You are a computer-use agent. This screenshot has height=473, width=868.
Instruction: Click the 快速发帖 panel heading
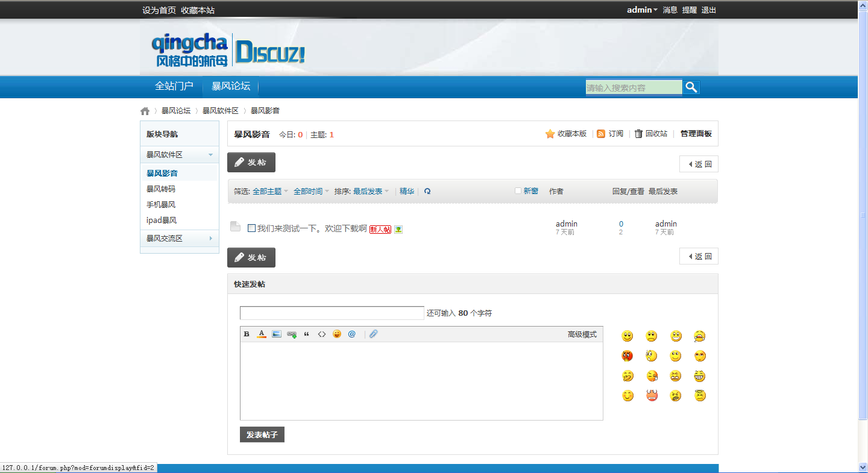pyautogui.click(x=250, y=284)
